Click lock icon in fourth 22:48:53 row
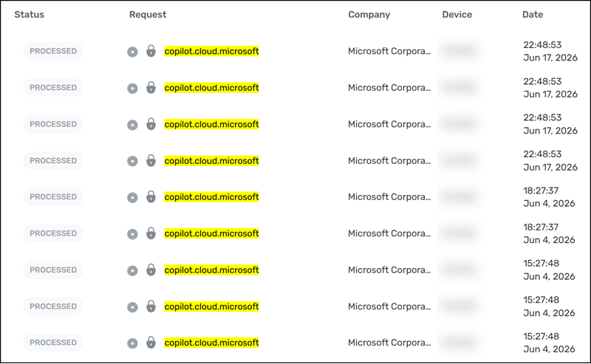 point(151,160)
